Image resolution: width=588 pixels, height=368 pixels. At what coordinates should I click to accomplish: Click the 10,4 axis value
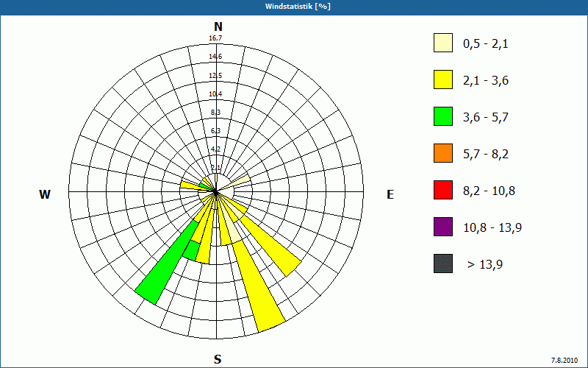(x=215, y=94)
